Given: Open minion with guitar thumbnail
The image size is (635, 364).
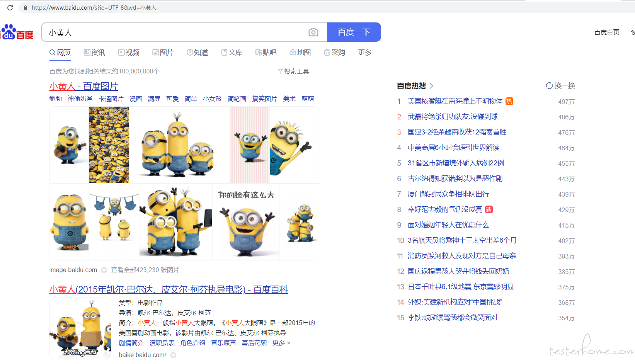Looking at the screenshot, I should click(x=70, y=145).
